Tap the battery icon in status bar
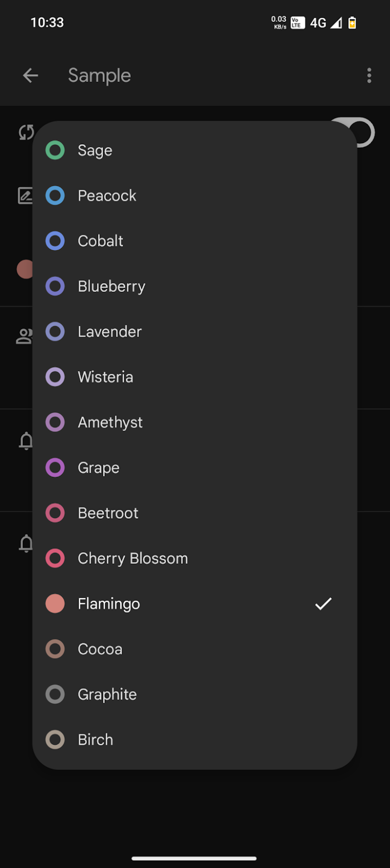The width and height of the screenshot is (390, 868). click(352, 23)
